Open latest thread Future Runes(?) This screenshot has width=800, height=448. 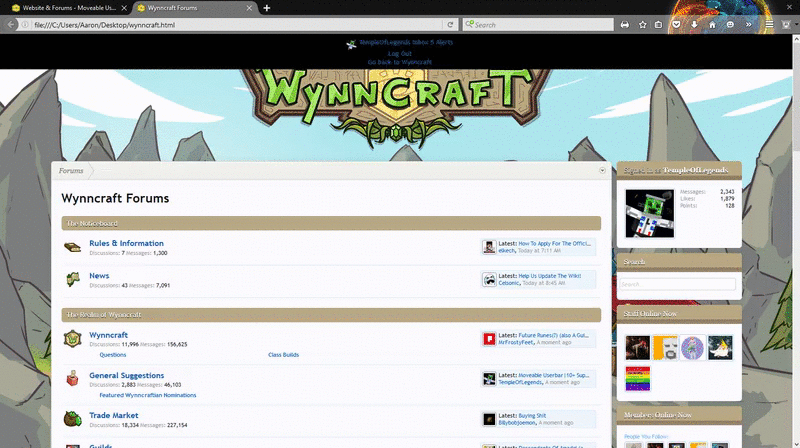[554, 335]
